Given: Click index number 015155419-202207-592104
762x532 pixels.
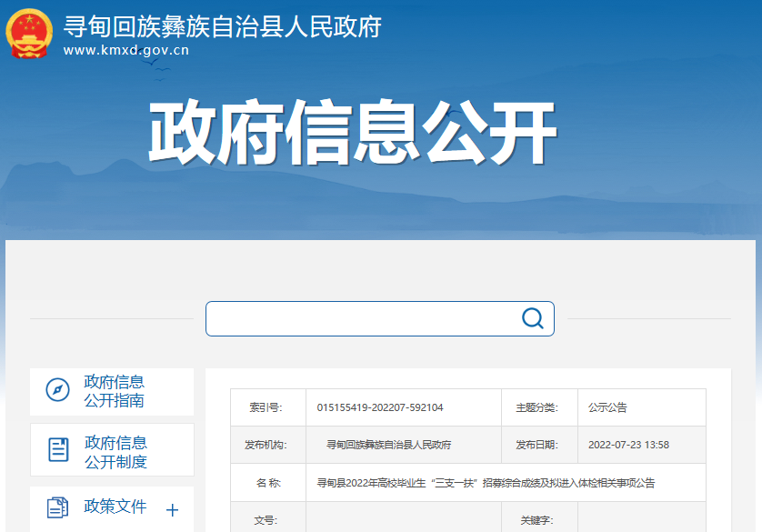Looking at the screenshot, I should point(380,407).
